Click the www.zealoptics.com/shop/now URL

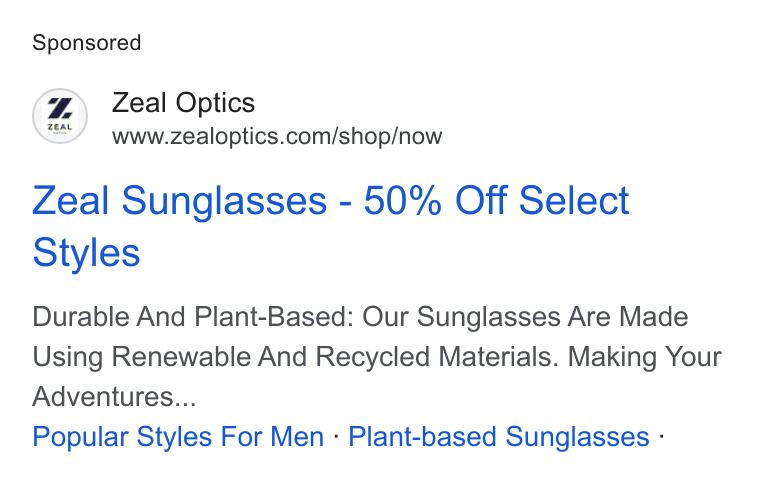coord(277,136)
